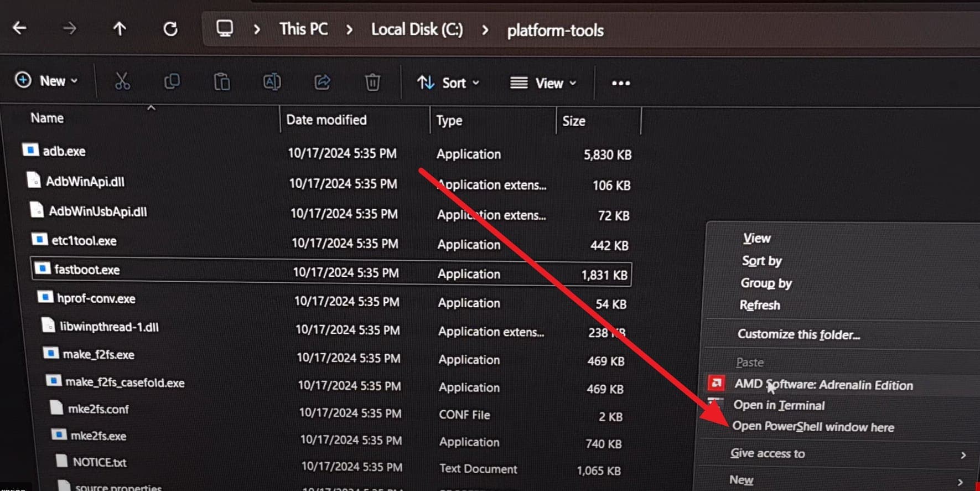
Task: Open the Sort dropdown
Action: coord(448,83)
